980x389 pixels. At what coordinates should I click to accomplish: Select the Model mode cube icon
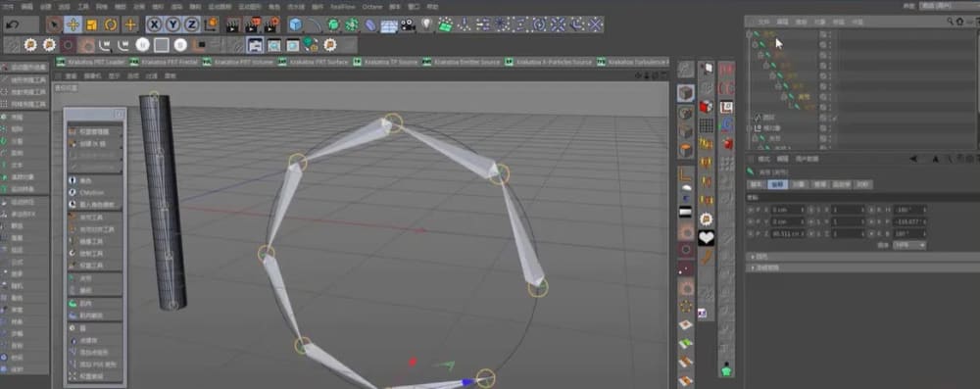tap(686, 94)
